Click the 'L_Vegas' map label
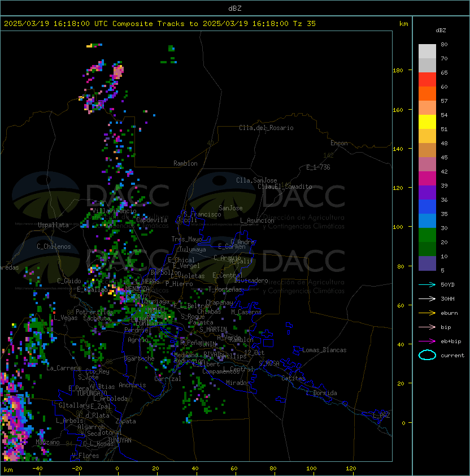Screen dimensions: 470x476 pyautogui.click(x=66, y=318)
